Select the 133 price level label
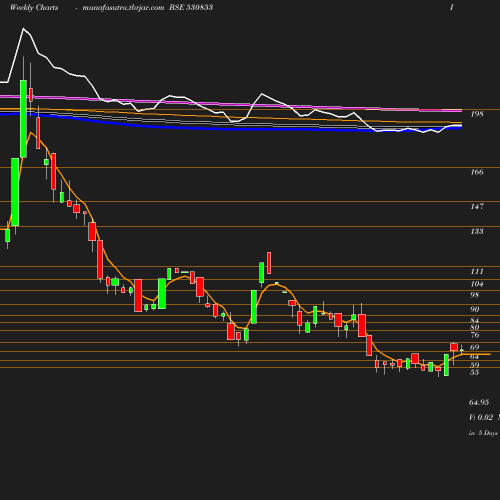This screenshot has height=500, width=500. [x=477, y=231]
